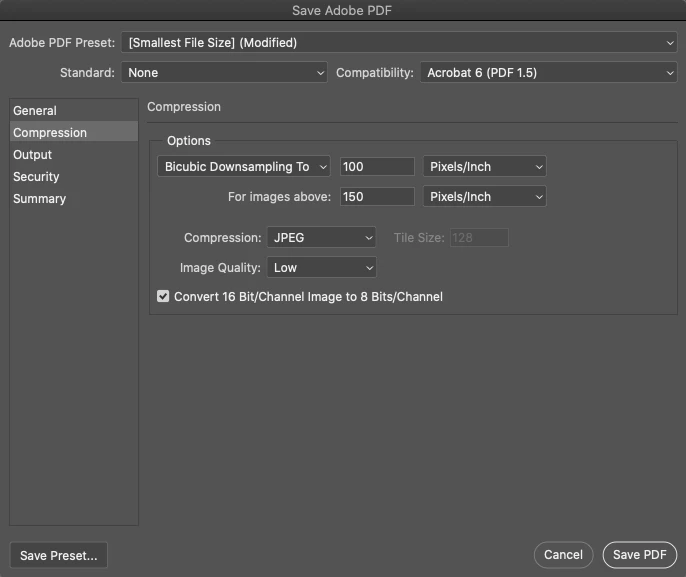Open Pixels/Inch dropdown beside the 100 field
The height and width of the screenshot is (577, 686).
(484, 166)
